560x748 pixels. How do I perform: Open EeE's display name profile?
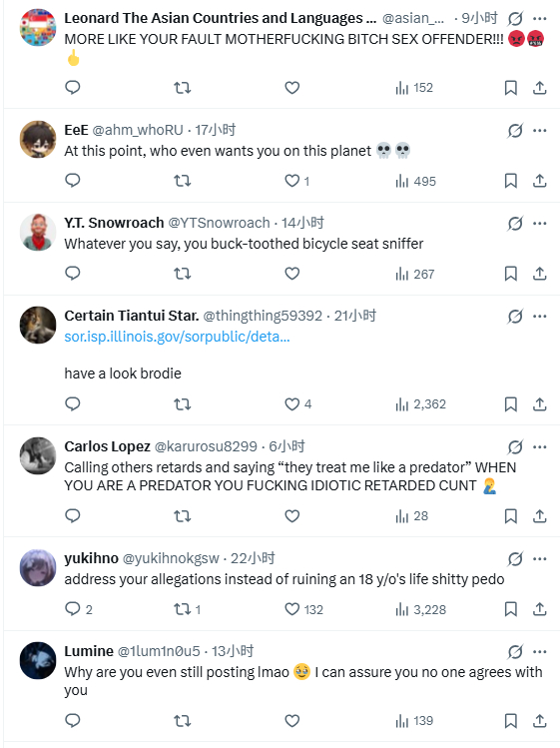coord(76,130)
